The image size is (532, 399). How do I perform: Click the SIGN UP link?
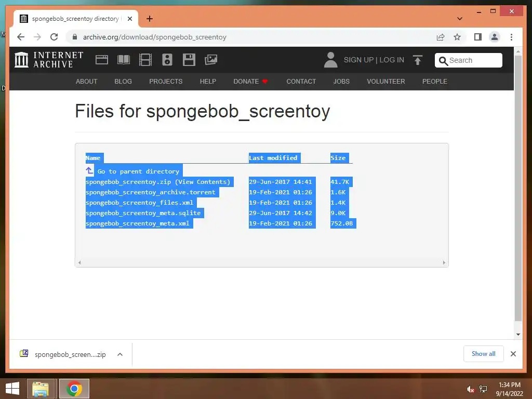coord(358,60)
